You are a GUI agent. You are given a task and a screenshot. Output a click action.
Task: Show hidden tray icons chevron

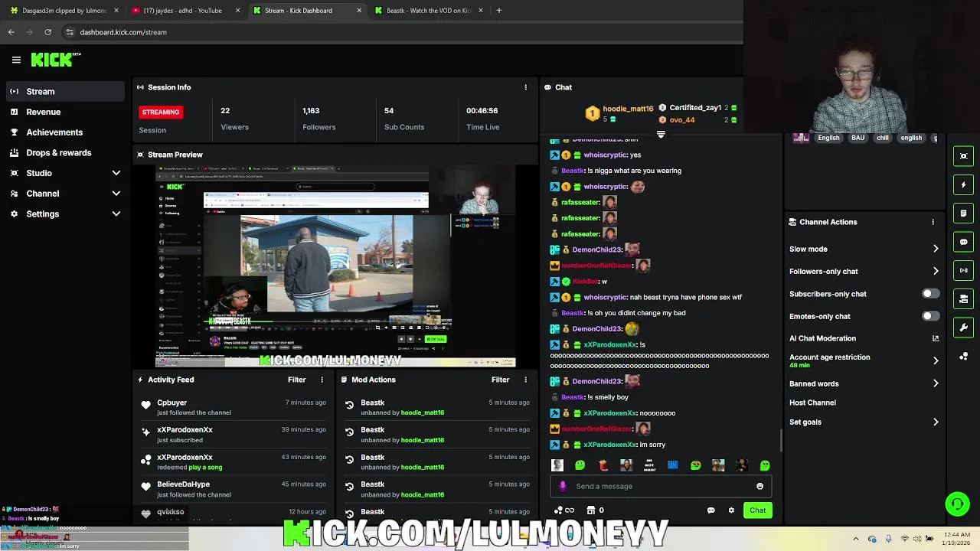click(x=855, y=539)
